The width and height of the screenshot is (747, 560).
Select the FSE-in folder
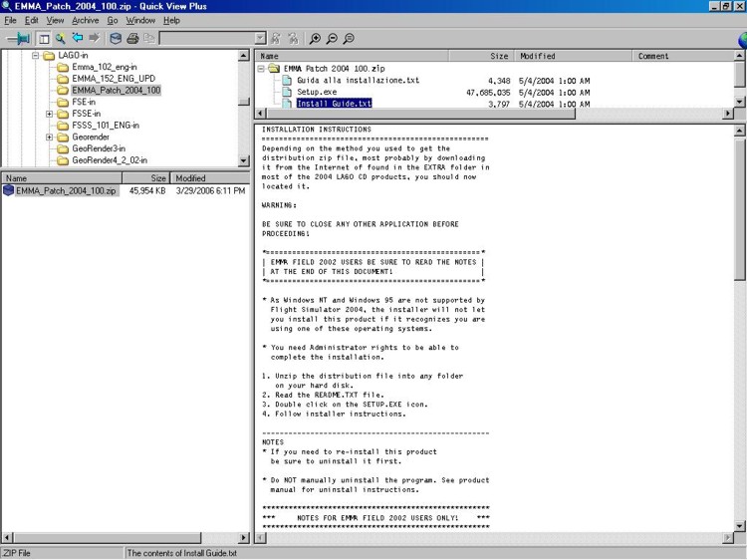(84, 102)
